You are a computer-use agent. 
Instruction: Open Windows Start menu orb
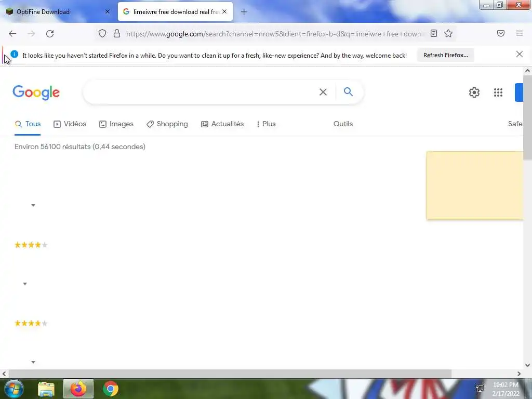pyautogui.click(x=13, y=389)
